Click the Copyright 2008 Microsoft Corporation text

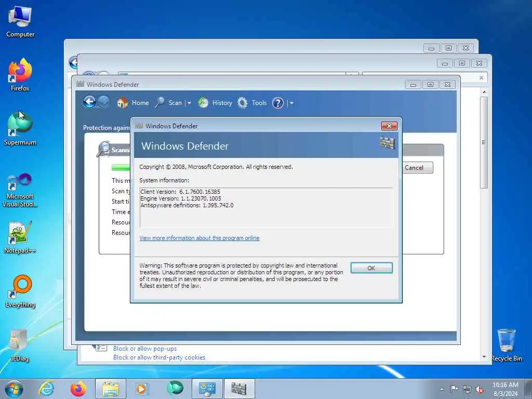point(216,167)
